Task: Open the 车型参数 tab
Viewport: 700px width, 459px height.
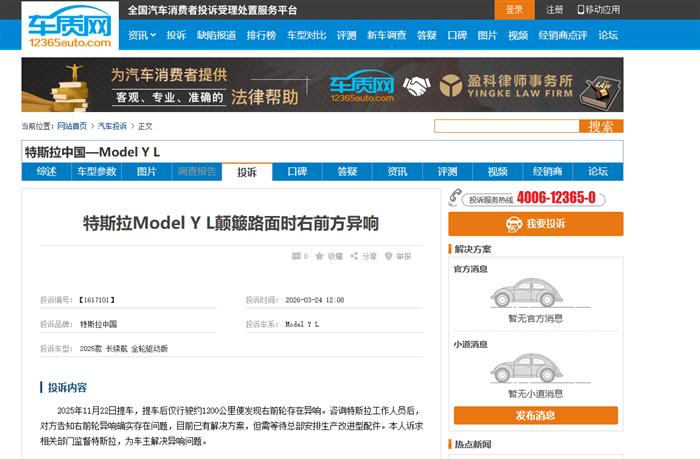Action: 97,171
